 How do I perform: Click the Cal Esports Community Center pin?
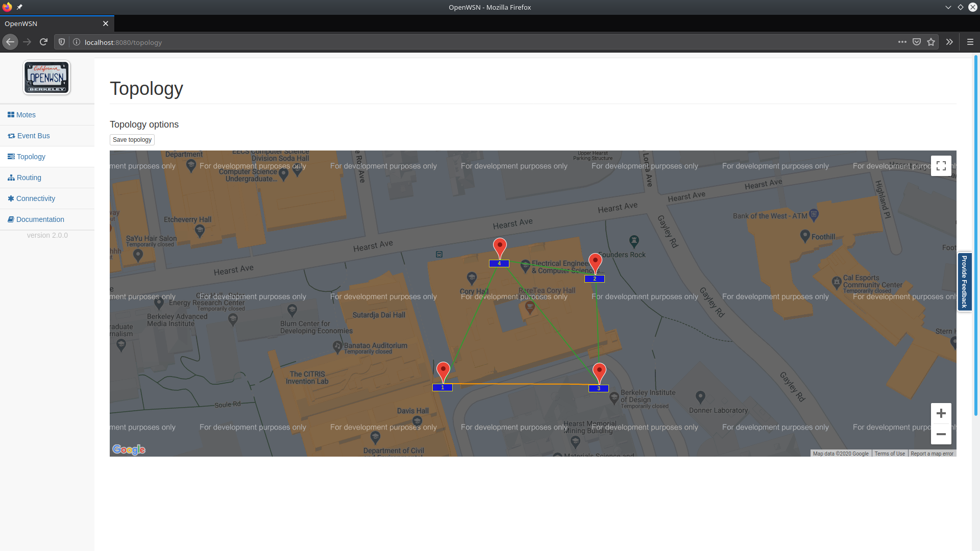click(x=837, y=282)
